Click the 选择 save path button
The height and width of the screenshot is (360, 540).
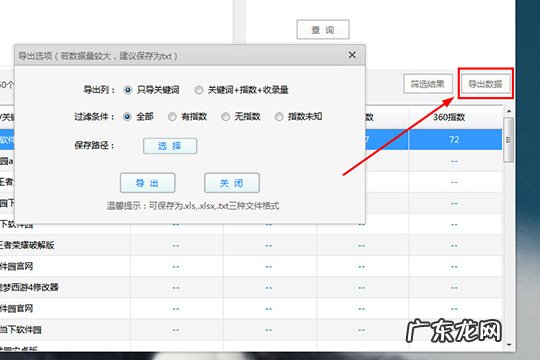(x=170, y=146)
